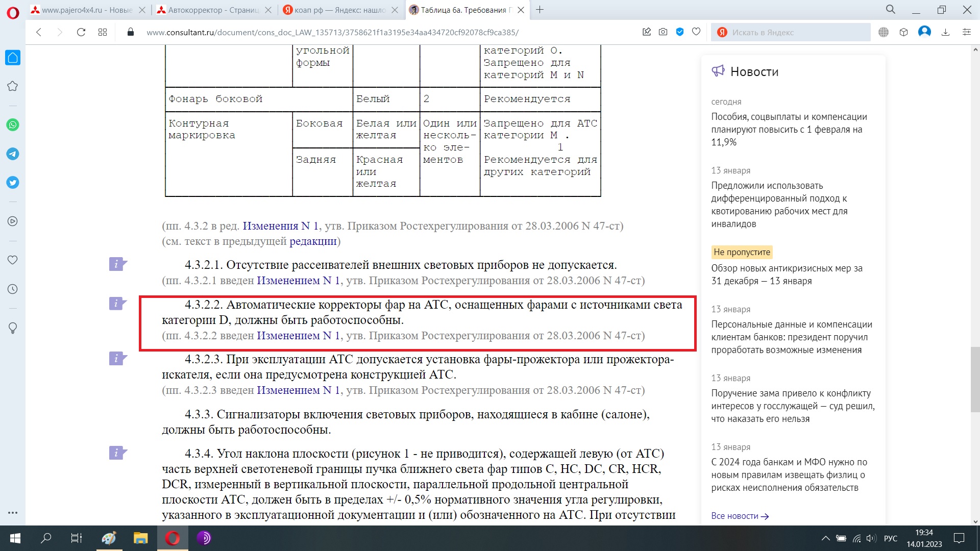This screenshot has width=980, height=551.
Task: Open Twitter in Opera sidebar
Action: click(13, 183)
